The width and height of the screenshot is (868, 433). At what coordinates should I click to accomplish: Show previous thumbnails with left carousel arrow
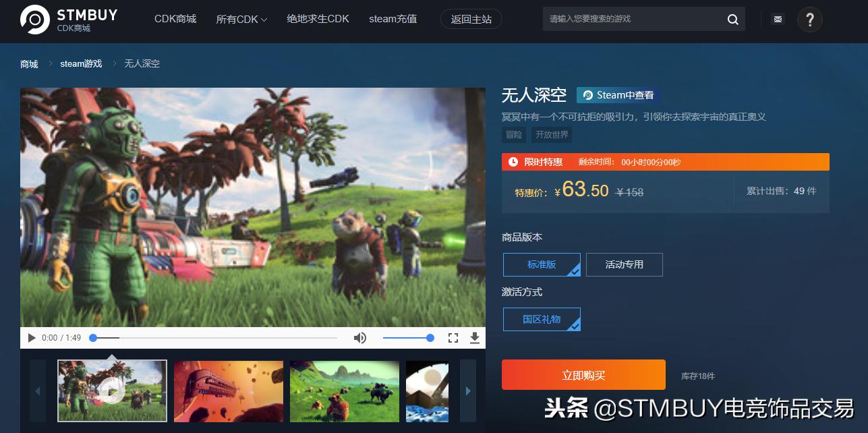tap(38, 391)
